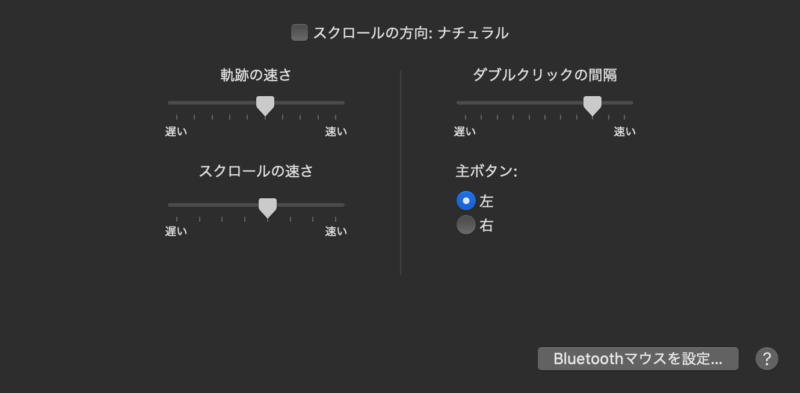Click the 軌跡の速さ heading label
This screenshot has height=393, width=800.
tap(256, 76)
